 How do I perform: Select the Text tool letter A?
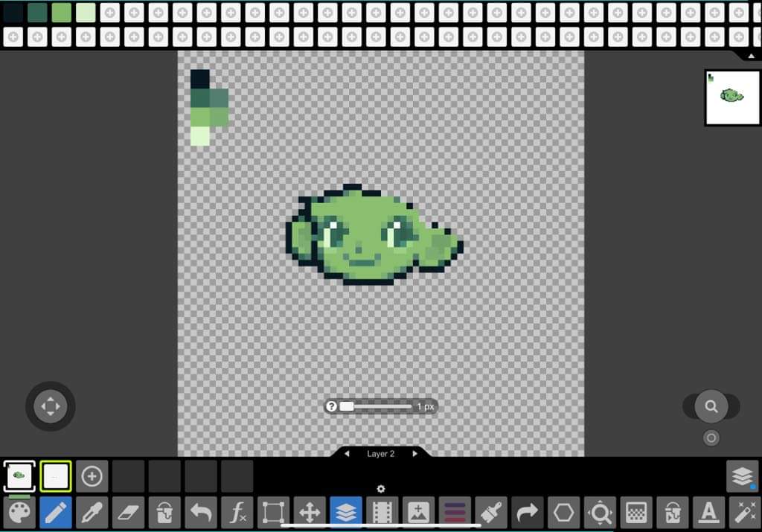708,512
